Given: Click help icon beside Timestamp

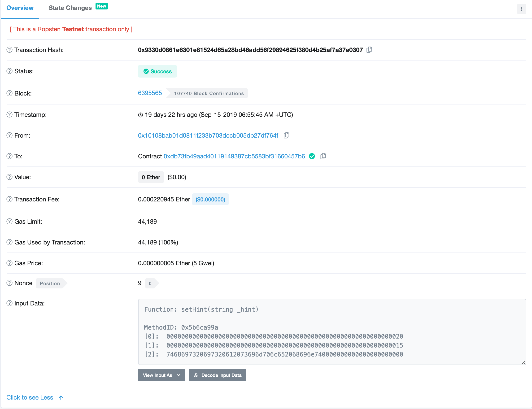Looking at the screenshot, I should point(9,115).
